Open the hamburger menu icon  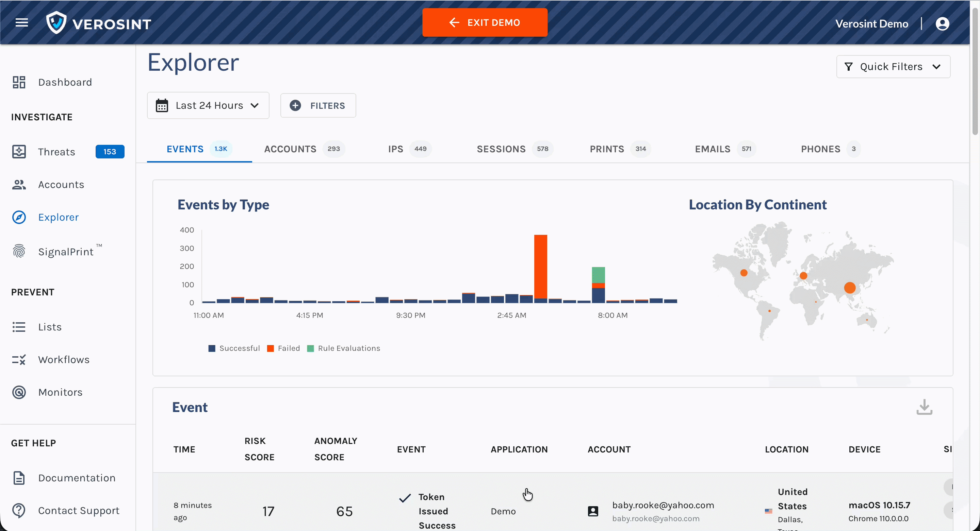coord(22,23)
